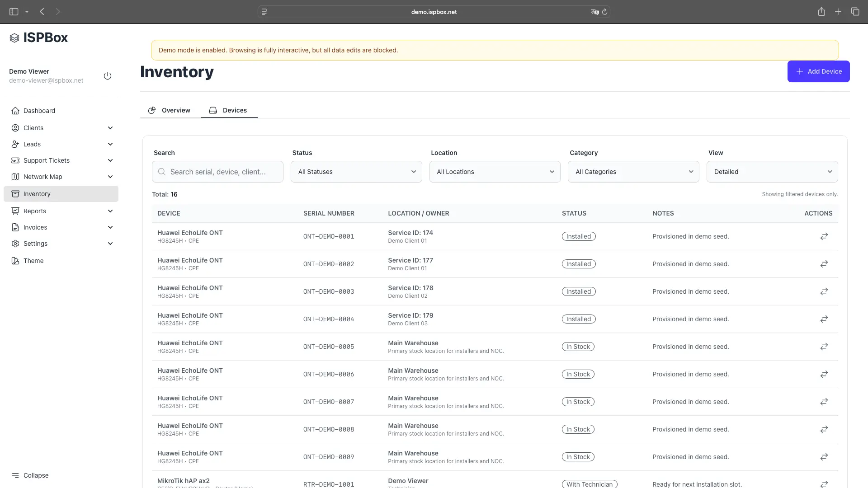Expand the Settings menu chevron
The image size is (868, 488).
coord(110,244)
